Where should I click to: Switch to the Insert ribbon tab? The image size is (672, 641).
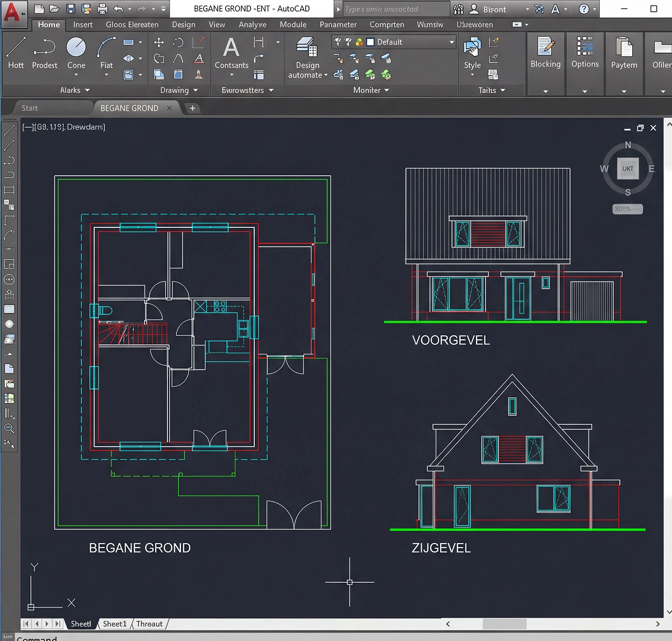[x=83, y=25]
